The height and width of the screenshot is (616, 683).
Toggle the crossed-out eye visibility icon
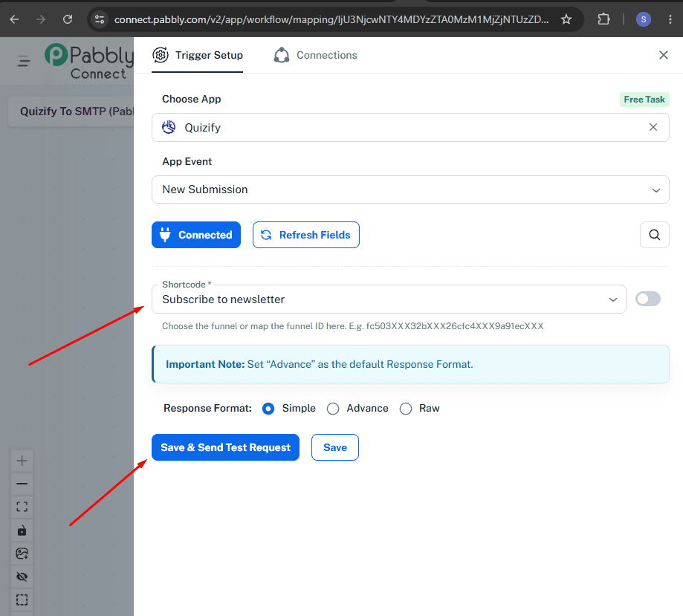[22, 577]
